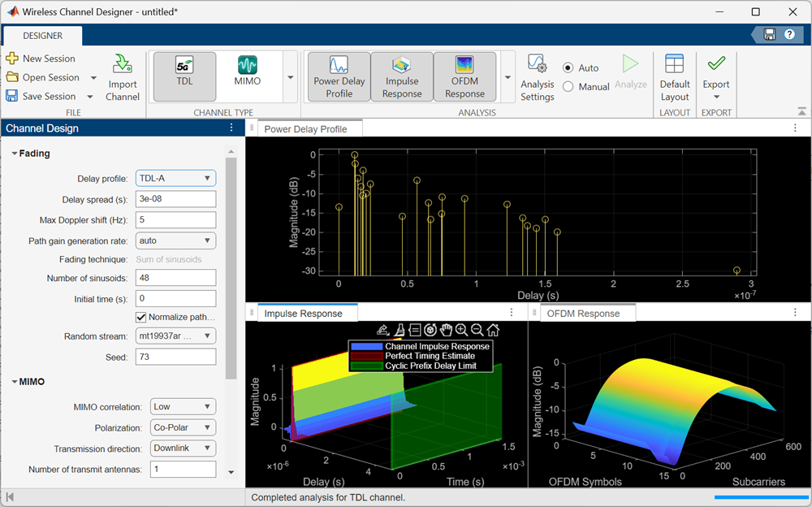Screen dimensions: 812x507
Task: Select the MIMO channel type
Action: click(247, 75)
